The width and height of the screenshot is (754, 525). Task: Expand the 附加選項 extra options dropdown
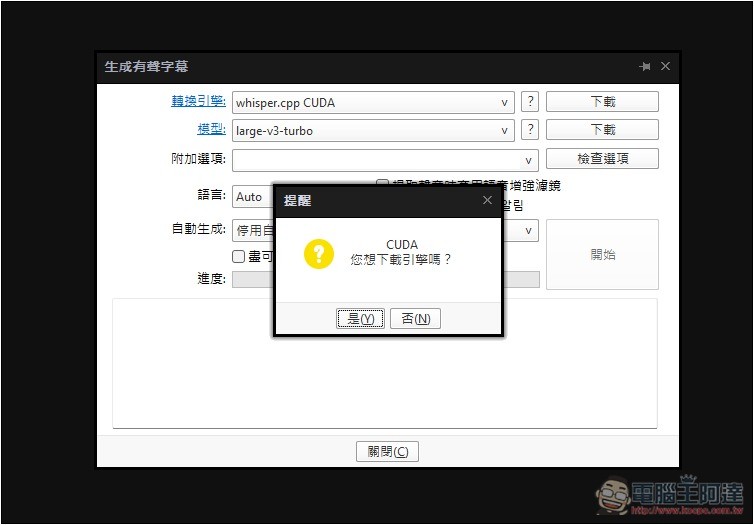(528, 161)
